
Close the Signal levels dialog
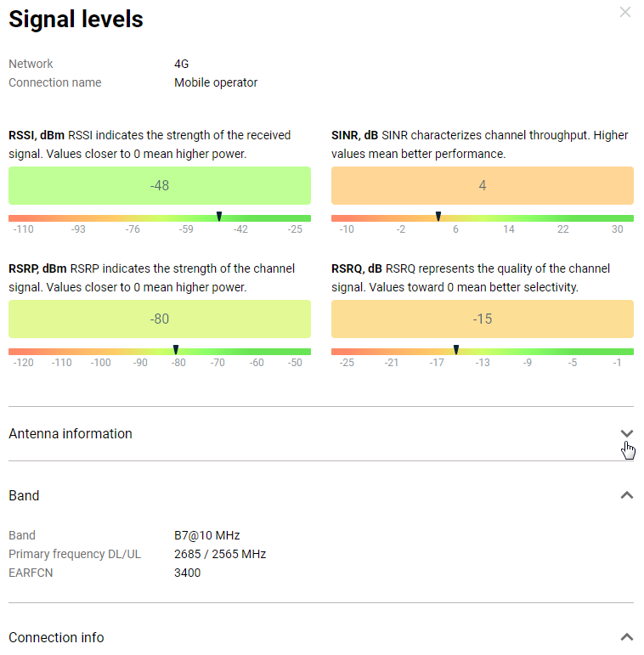[625, 13]
